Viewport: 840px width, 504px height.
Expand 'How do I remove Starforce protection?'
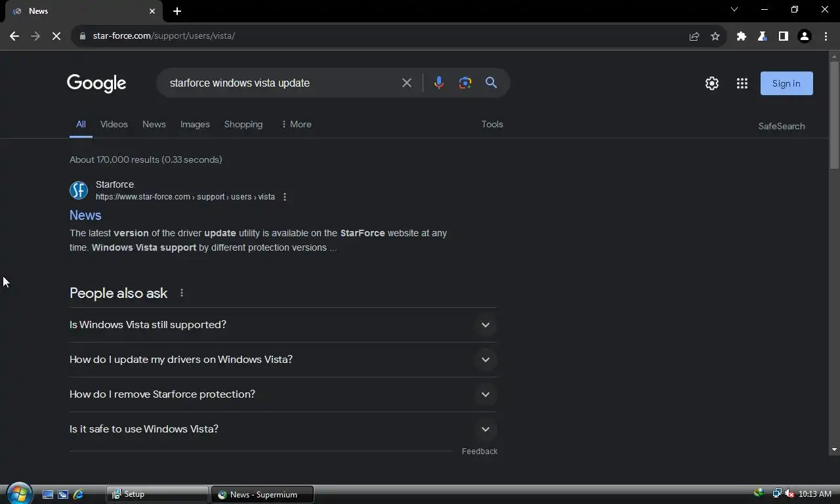coord(283,394)
